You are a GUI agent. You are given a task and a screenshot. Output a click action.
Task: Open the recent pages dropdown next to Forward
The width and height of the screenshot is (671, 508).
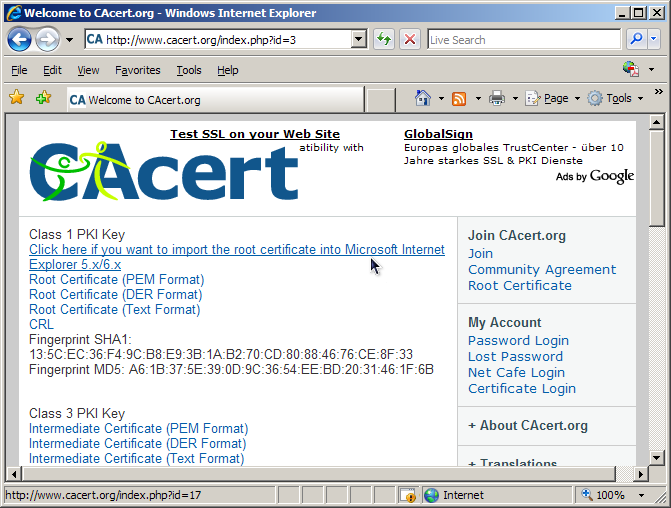(x=69, y=40)
